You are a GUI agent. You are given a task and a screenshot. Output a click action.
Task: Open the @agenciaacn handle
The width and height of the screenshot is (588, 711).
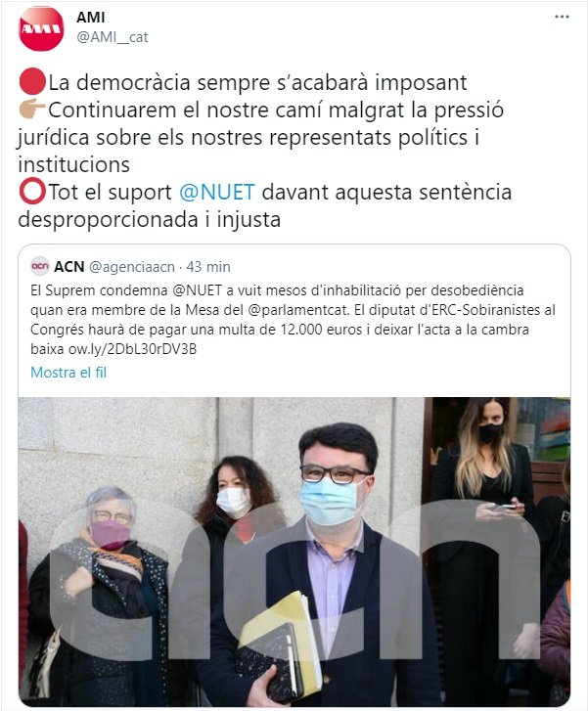(x=131, y=267)
